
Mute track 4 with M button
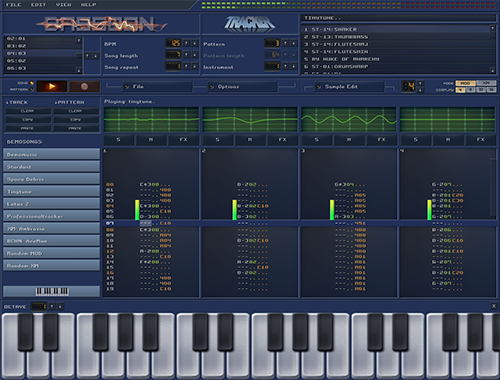click(x=448, y=140)
